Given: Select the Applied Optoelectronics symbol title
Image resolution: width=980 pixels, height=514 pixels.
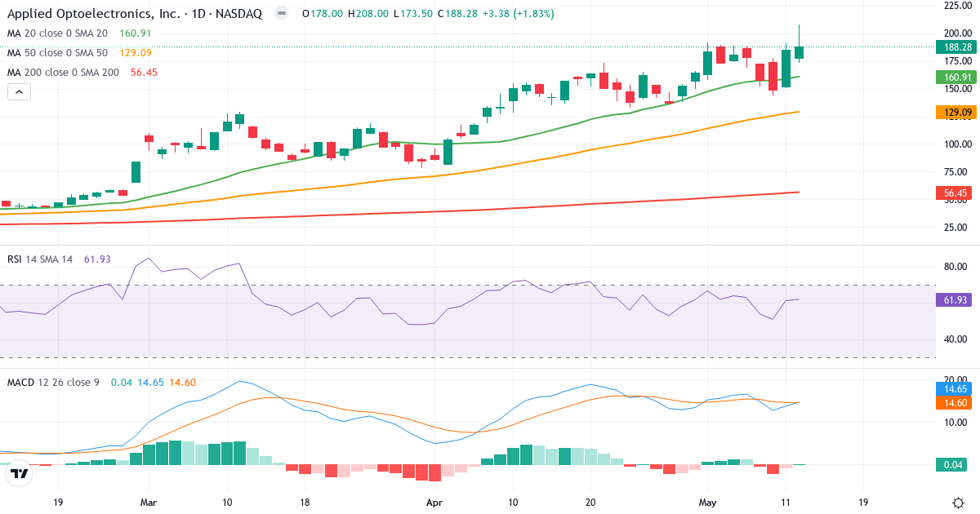Looking at the screenshot, I should coord(135,14).
